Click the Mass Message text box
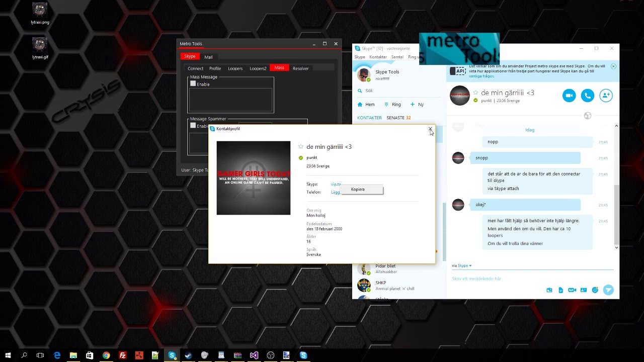This screenshot has width=644, height=362. pos(230,100)
